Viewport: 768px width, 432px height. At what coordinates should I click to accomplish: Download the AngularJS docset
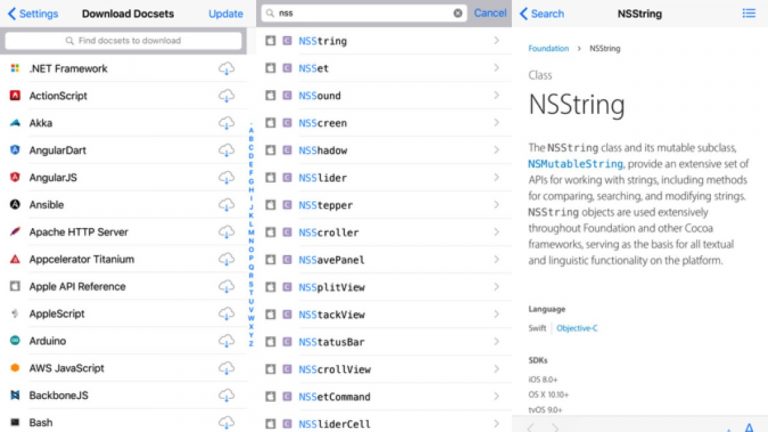226,177
